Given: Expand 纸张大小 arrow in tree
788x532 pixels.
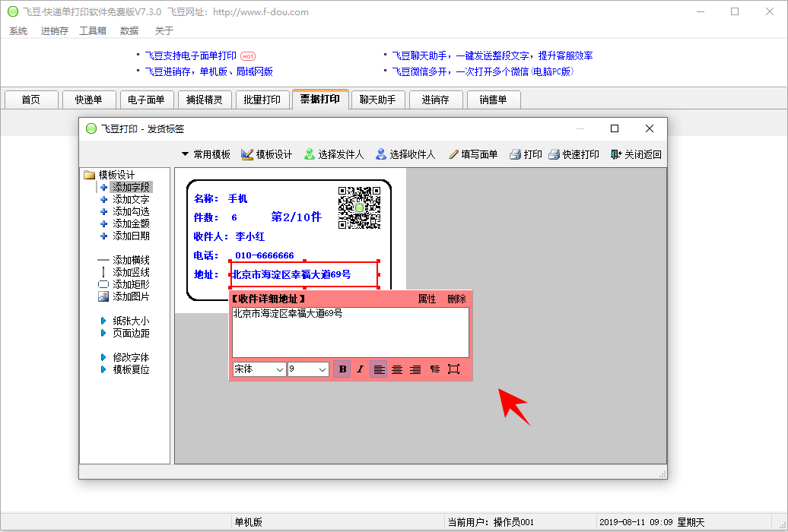Looking at the screenshot, I should tap(103, 321).
